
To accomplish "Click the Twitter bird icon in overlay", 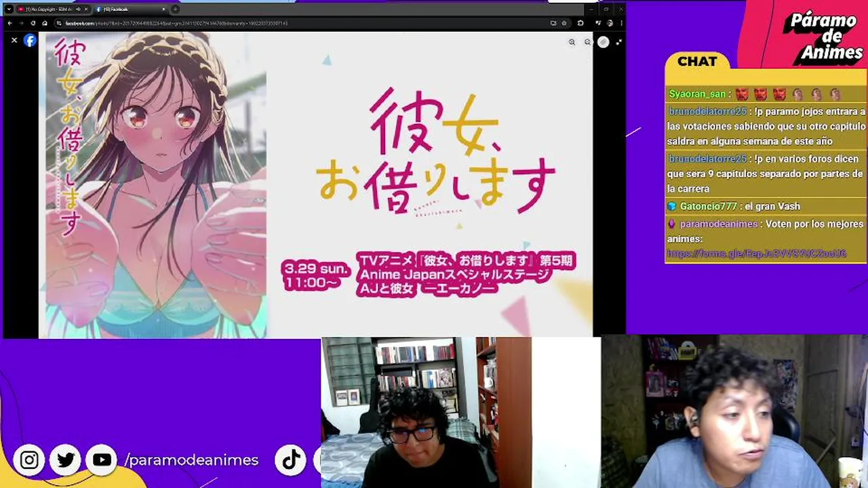I will point(66,460).
